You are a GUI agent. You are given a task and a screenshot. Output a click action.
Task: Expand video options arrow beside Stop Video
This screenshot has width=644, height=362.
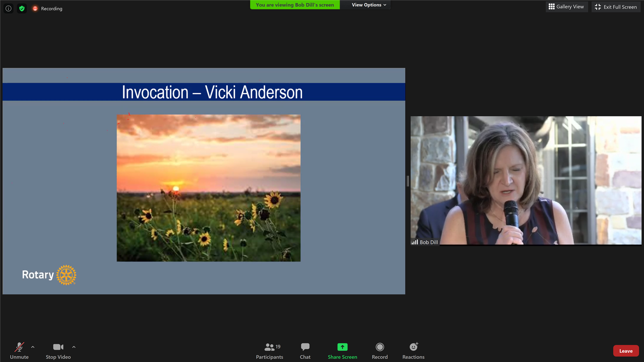pos(74,347)
